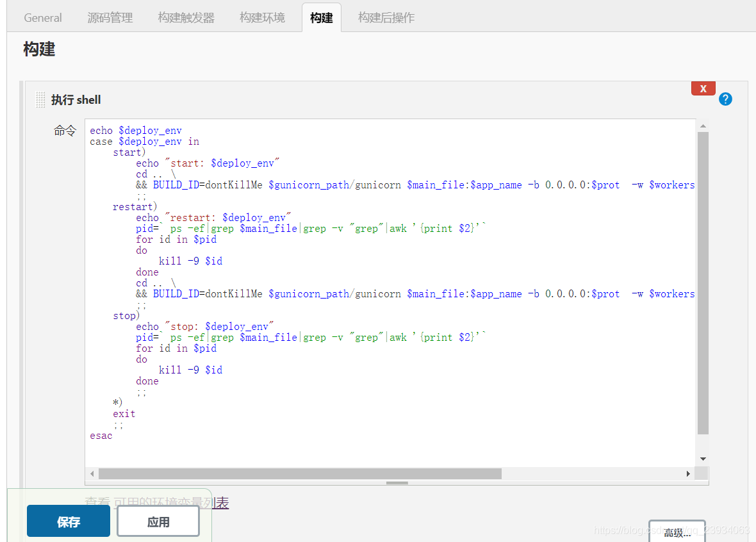This screenshot has width=756, height=542.
Task: Grab the drag handle beside 执行 shell
Action: (40, 100)
